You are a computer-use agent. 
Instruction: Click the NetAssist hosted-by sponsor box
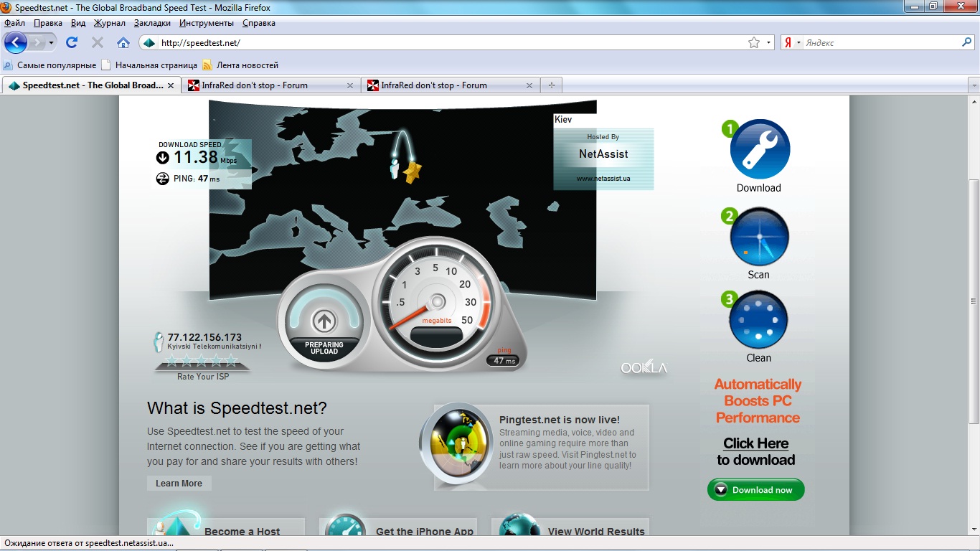point(603,159)
